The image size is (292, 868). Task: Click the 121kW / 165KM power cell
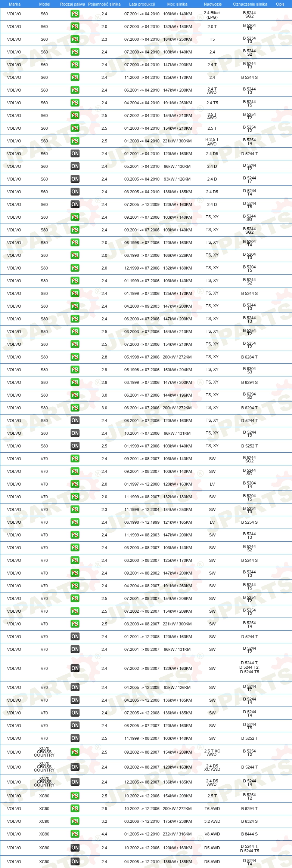coord(177,522)
